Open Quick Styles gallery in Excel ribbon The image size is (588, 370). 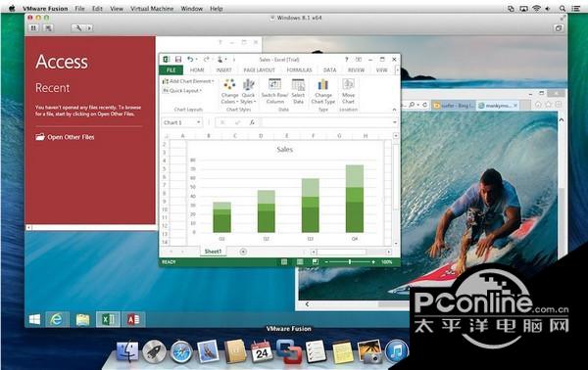pos(248,91)
